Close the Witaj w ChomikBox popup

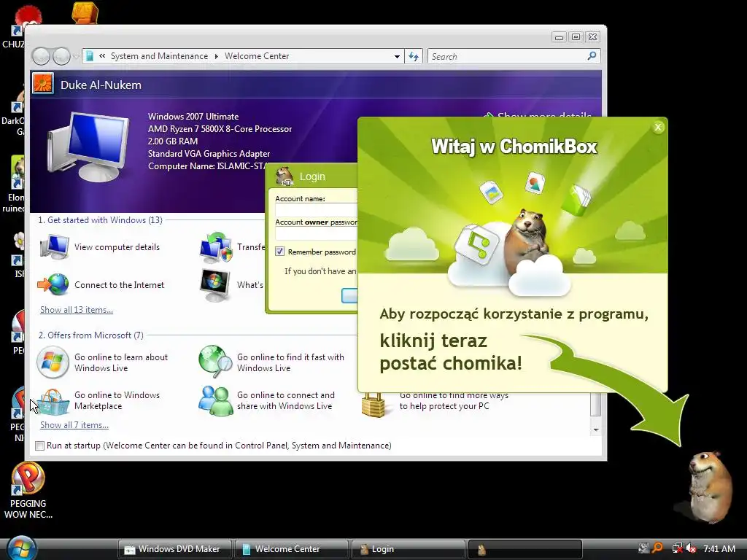click(x=658, y=127)
